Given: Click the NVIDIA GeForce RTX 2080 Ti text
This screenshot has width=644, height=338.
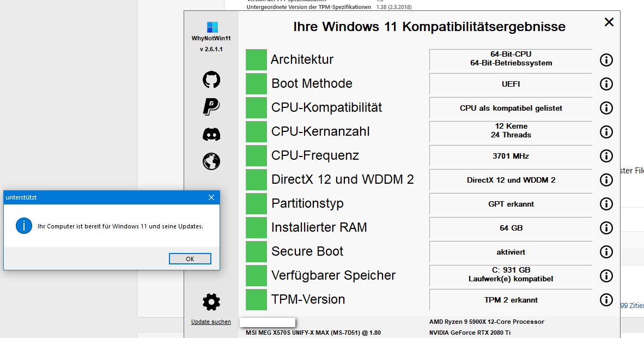Looking at the screenshot, I should tap(470, 332).
